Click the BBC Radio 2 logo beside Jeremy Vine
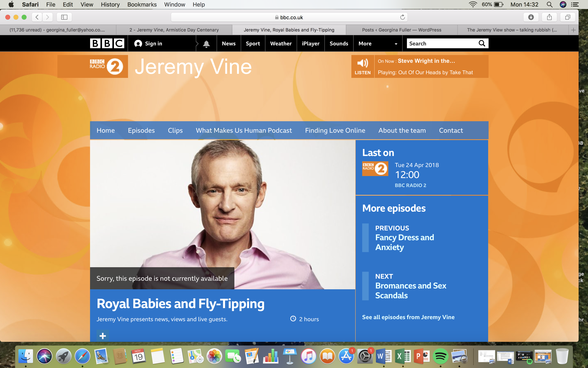This screenshot has height=368, width=588. click(106, 66)
